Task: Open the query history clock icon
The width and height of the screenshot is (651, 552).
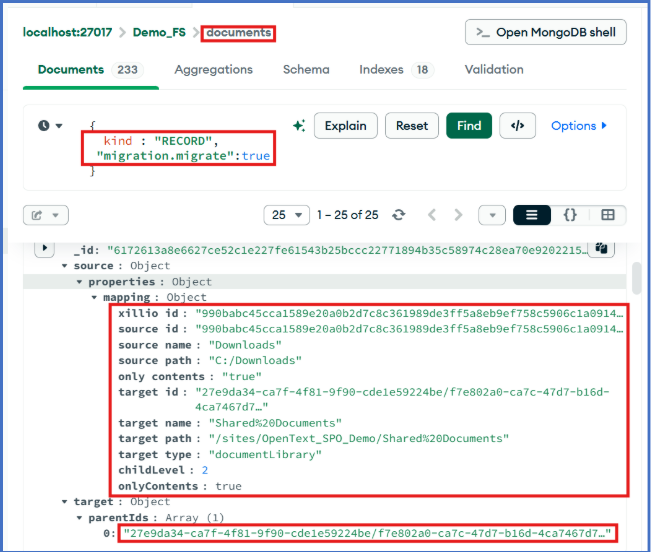Action: (44, 125)
